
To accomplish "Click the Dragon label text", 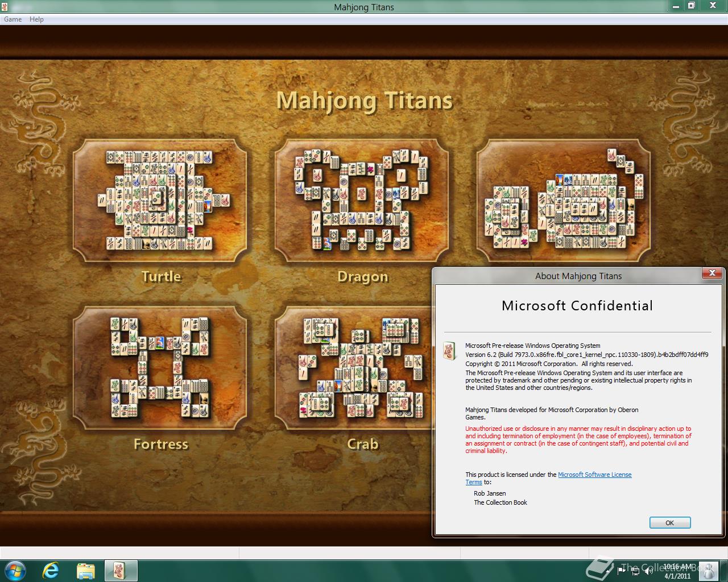I will coord(363,277).
